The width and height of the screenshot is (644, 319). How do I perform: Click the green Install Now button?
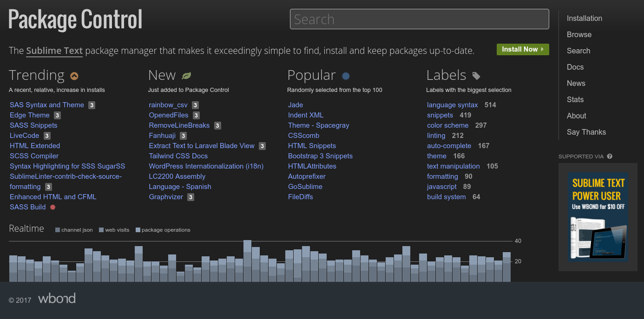coord(523,49)
